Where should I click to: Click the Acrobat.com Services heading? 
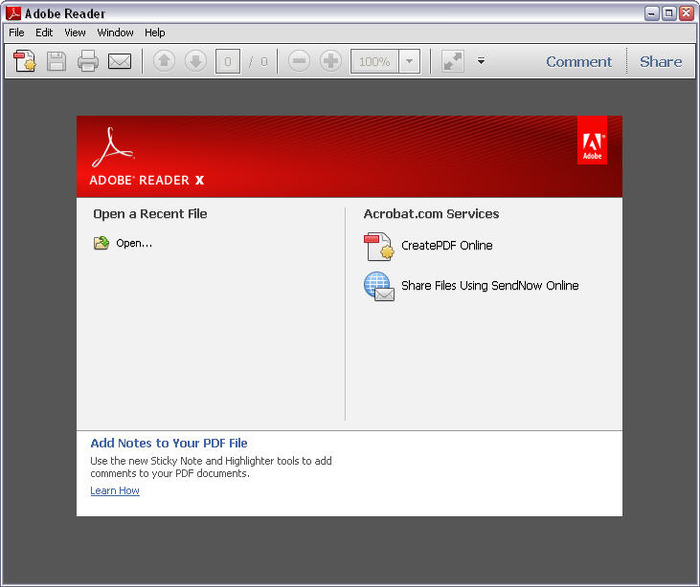(431, 214)
